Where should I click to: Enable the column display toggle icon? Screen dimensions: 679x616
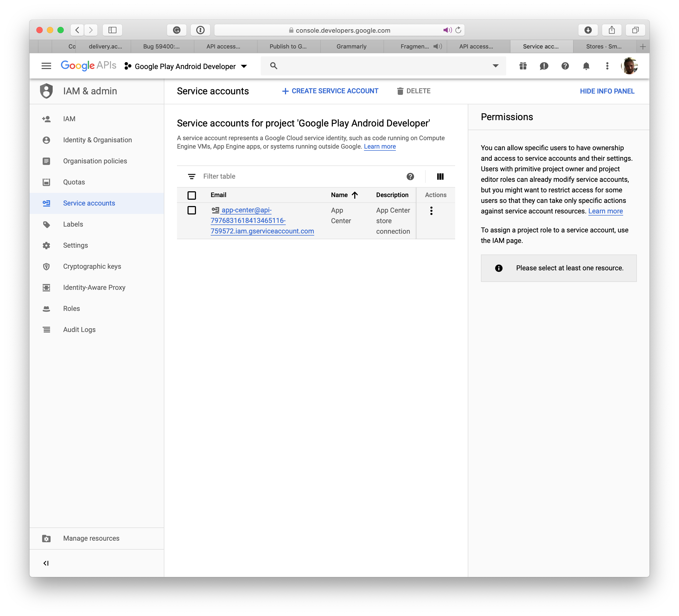(x=441, y=176)
